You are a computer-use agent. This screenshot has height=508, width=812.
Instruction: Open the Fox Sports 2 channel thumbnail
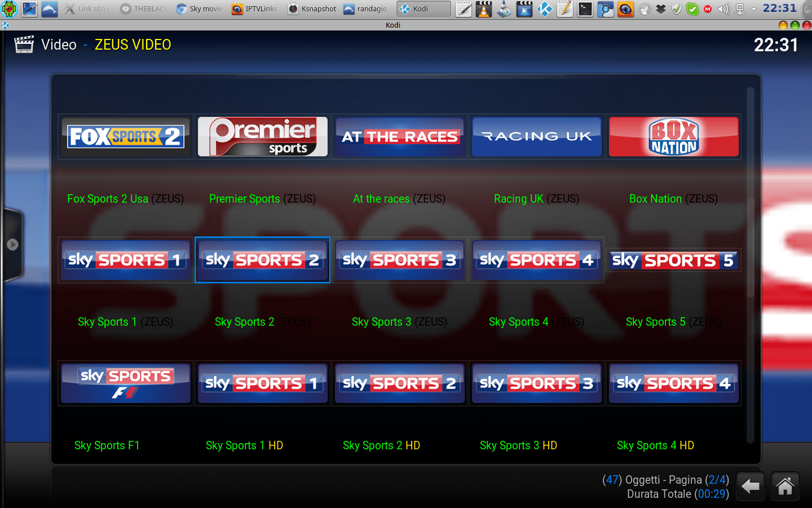coord(126,137)
